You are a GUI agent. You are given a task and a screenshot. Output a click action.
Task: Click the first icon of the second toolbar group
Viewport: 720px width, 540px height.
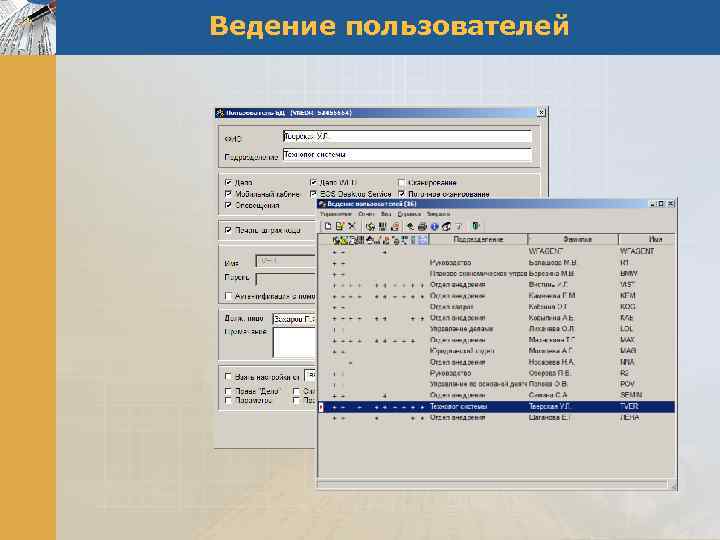pyautogui.click(x=370, y=226)
